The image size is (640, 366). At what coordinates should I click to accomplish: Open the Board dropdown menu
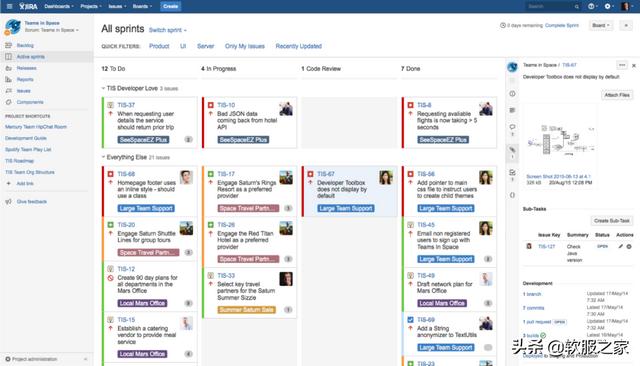click(601, 25)
